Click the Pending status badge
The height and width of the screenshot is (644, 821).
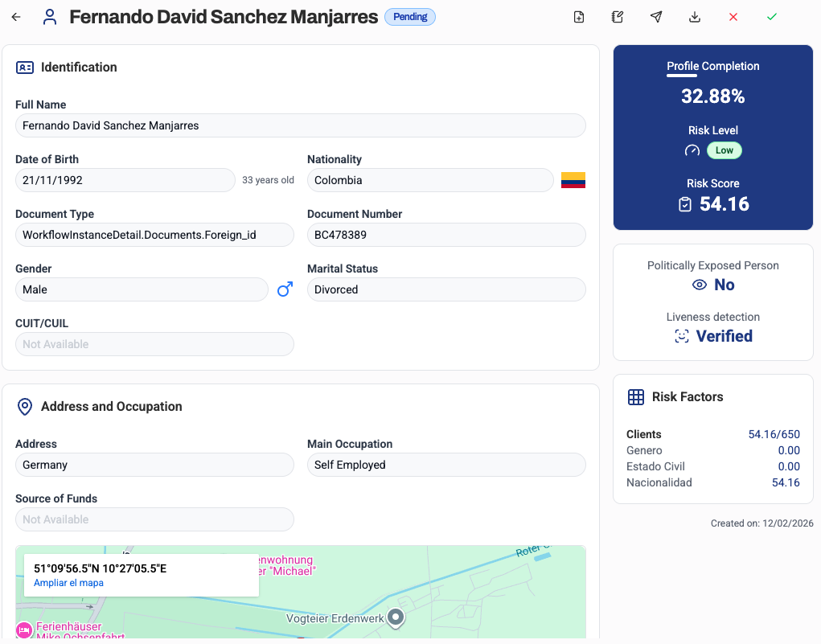pos(410,17)
